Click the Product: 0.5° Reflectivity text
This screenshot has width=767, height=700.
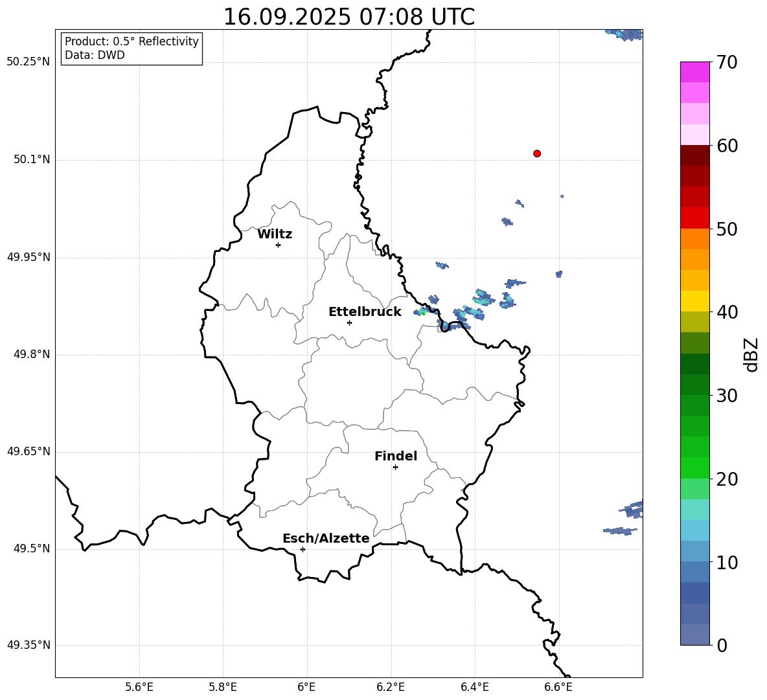132,41
